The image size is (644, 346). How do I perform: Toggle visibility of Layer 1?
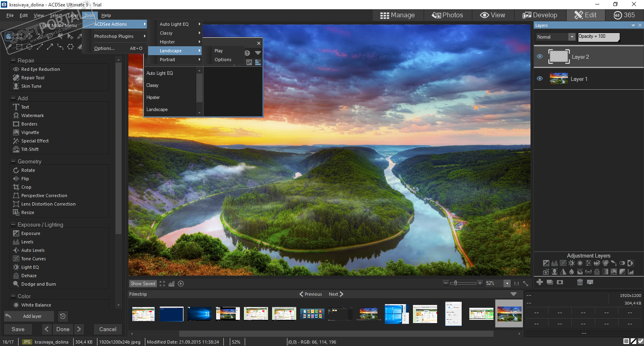(x=540, y=79)
